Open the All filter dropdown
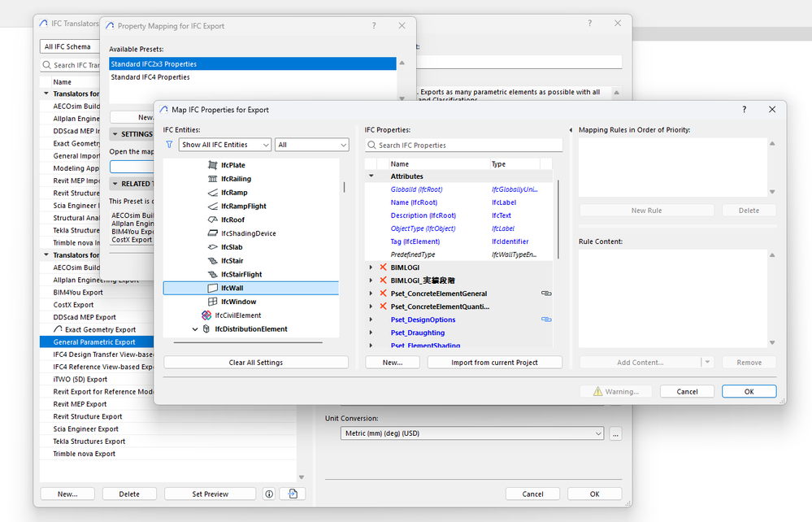This screenshot has height=522, width=812. tap(312, 145)
